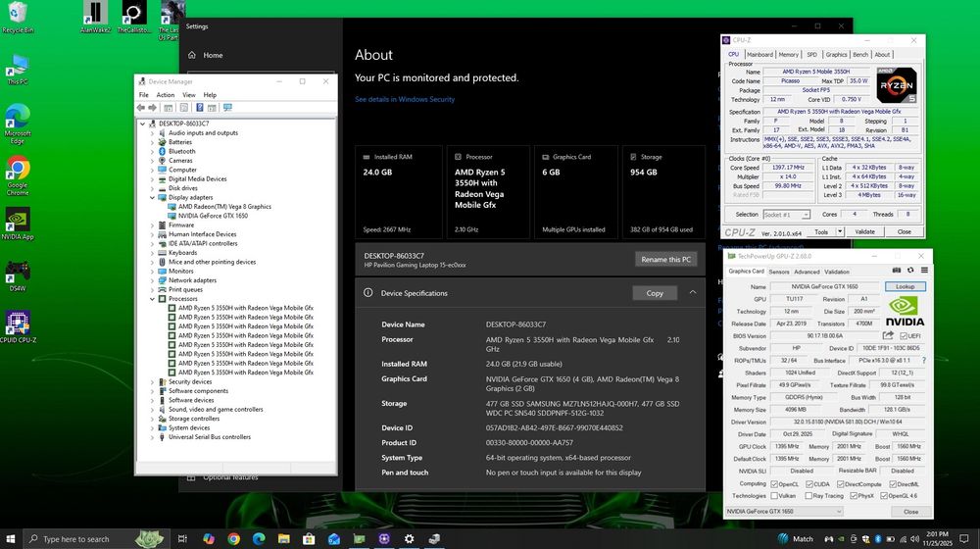Screen dimensions: 980x549
Task: Click Home in the Settings sidebar
Action: pyautogui.click(x=213, y=55)
